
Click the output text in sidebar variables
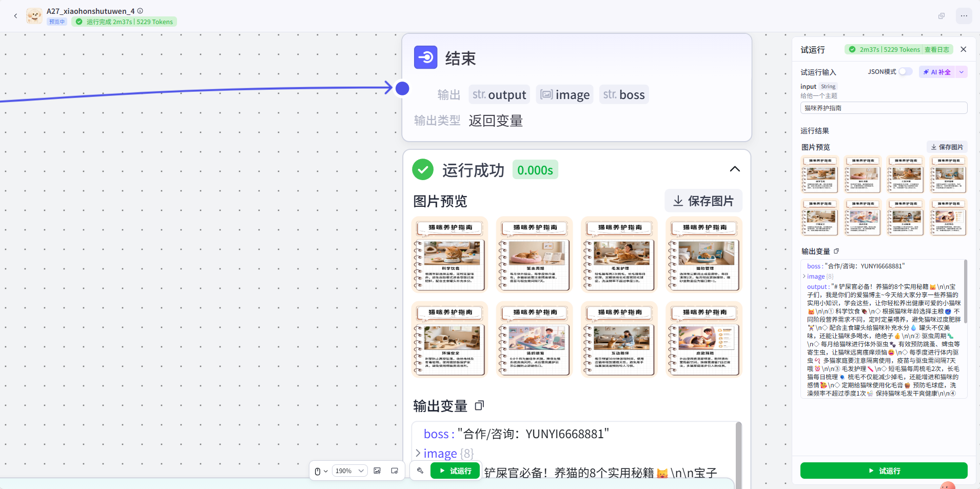tap(884, 340)
